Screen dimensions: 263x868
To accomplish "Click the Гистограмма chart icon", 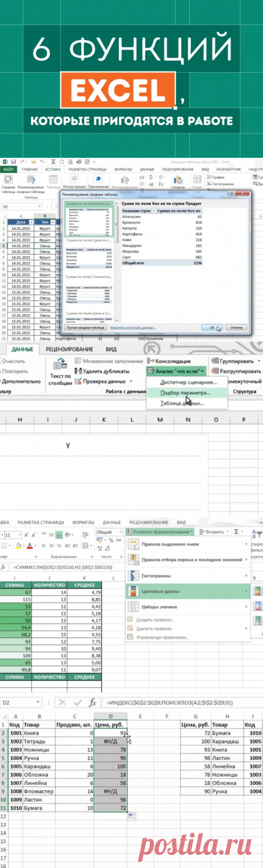I will [x=220, y=184].
